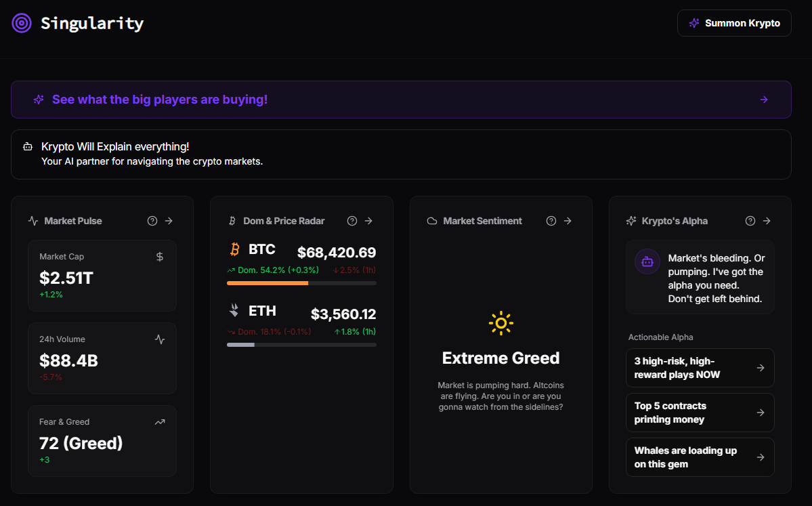Click the Krypto's Alpha help icon
The height and width of the screenshot is (506, 812).
[750, 221]
